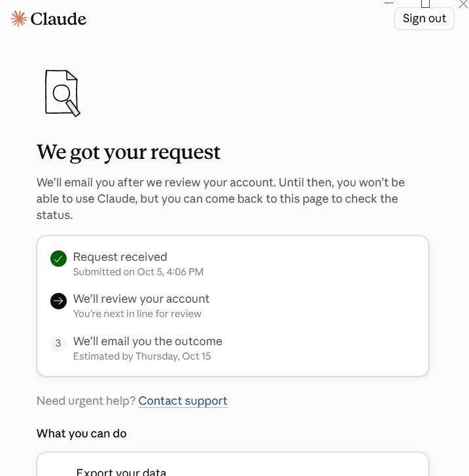Click the You're next in line text
The image size is (469, 476).
tap(137, 314)
